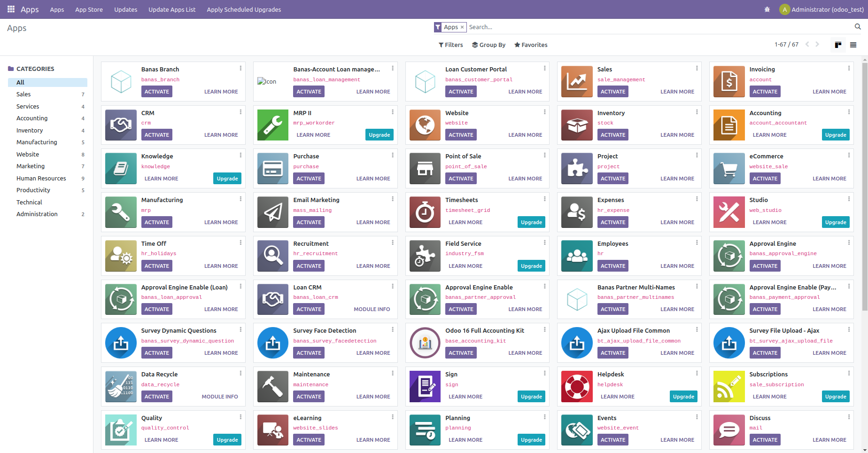Click Apply Scheduled Upgrades in the menu bar
The height and width of the screenshot is (453, 868).
(x=243, y=9)
